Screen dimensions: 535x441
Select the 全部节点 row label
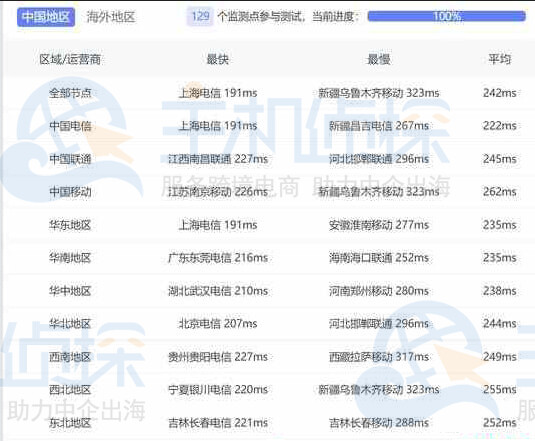point(70,93)
